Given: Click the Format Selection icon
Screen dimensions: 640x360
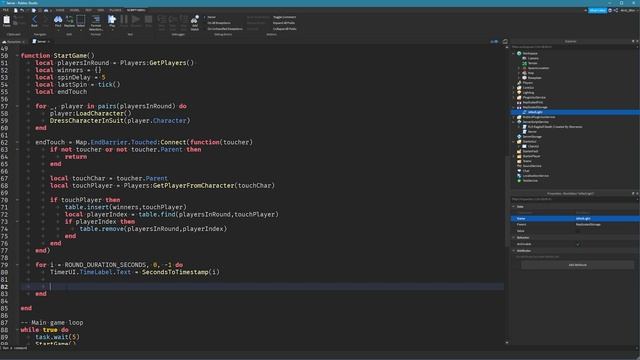Looking at the screenshot, I should point(96,19).
